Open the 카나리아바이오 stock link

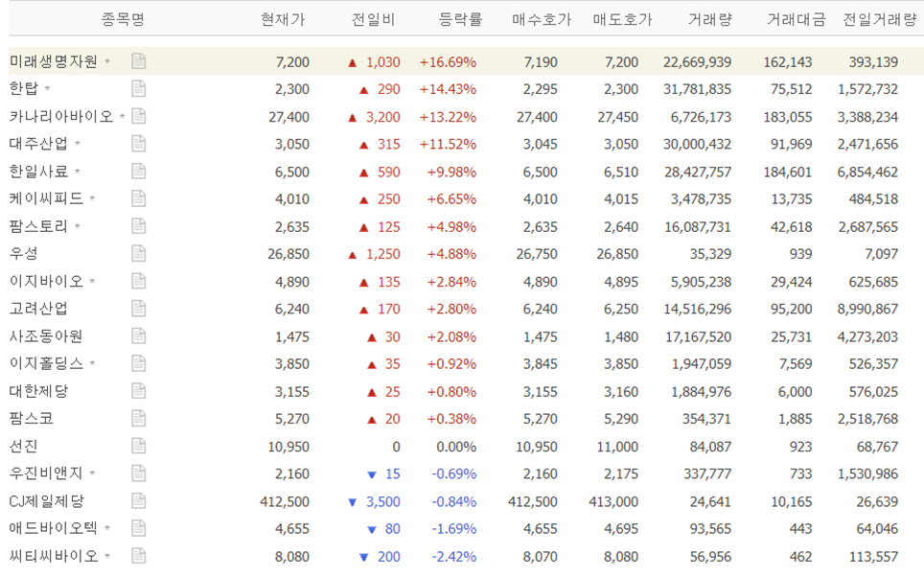[x=60, y=116]
